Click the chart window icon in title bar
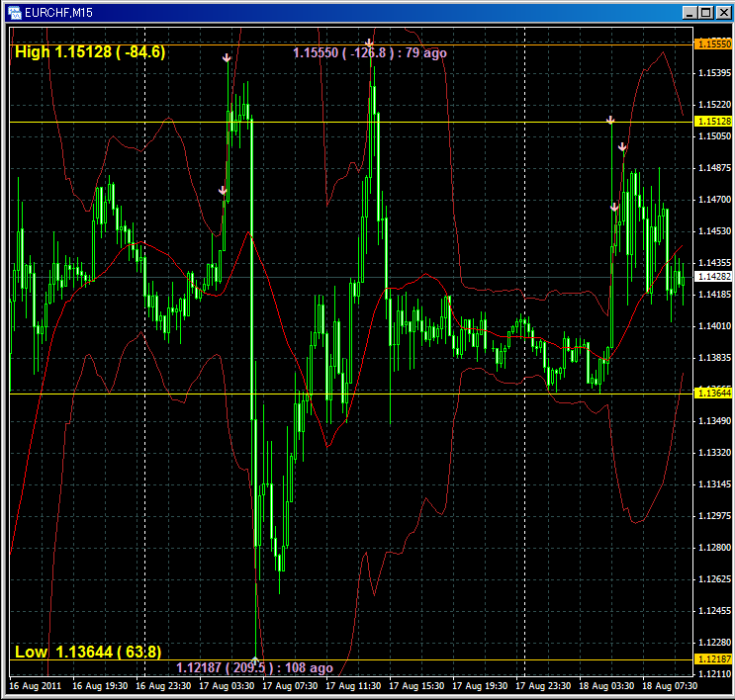 15,12
